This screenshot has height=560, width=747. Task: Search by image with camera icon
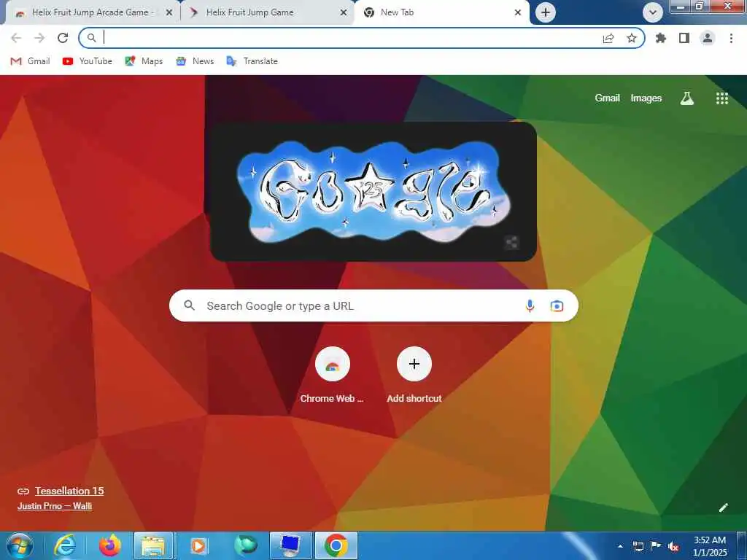557,306
